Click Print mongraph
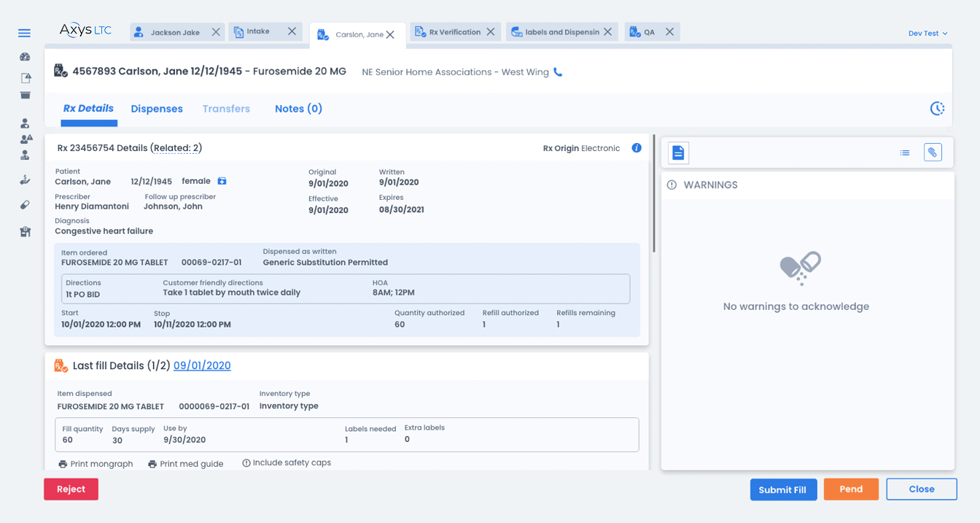 click(96, 464)
